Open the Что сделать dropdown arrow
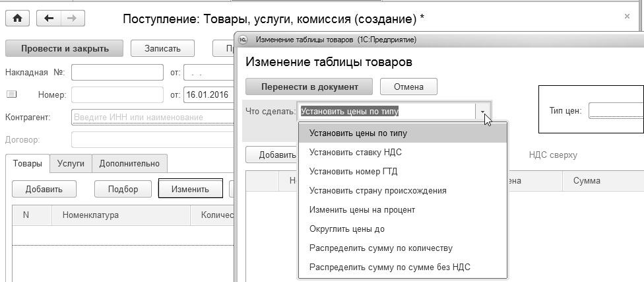Screen dimensions: 644x282 484,112
